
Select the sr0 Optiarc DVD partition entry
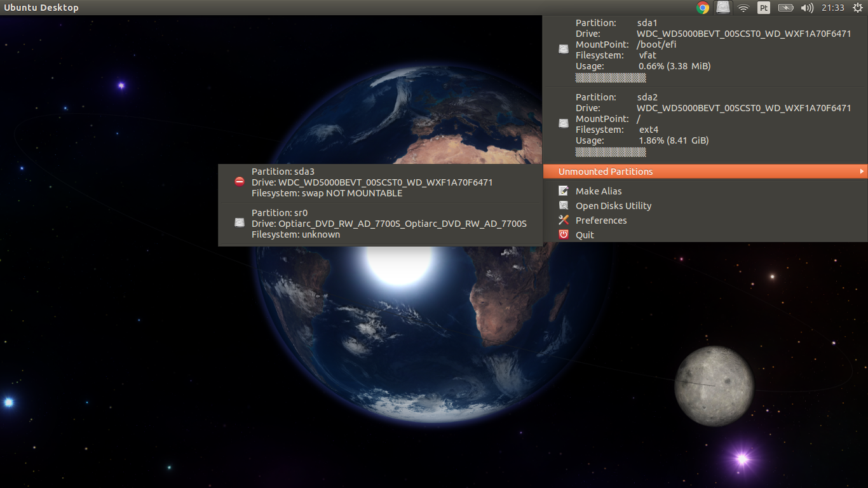click(380, 224)
